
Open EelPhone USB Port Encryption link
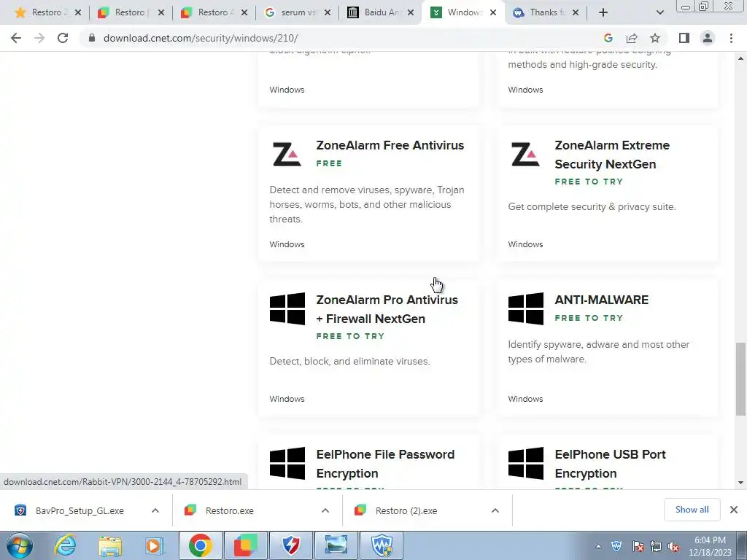pyautogui.click(x=610, y=464)
